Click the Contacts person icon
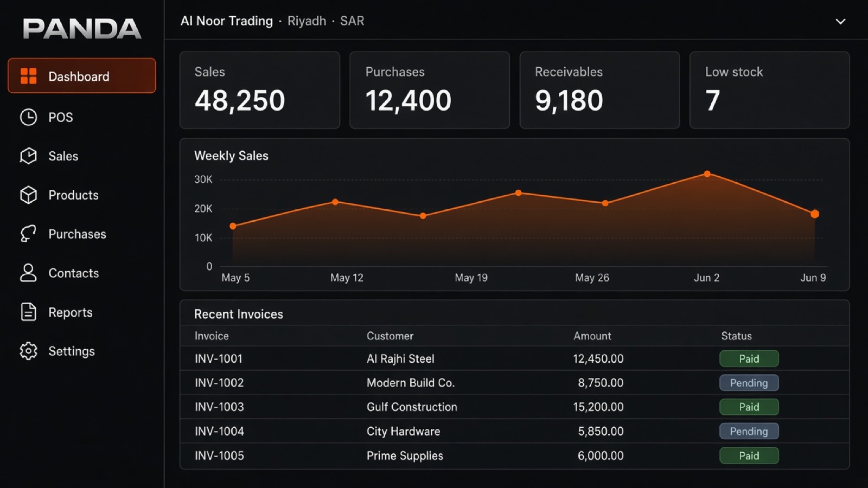Screen dimensions: 868x488 (x=28, y=273)
